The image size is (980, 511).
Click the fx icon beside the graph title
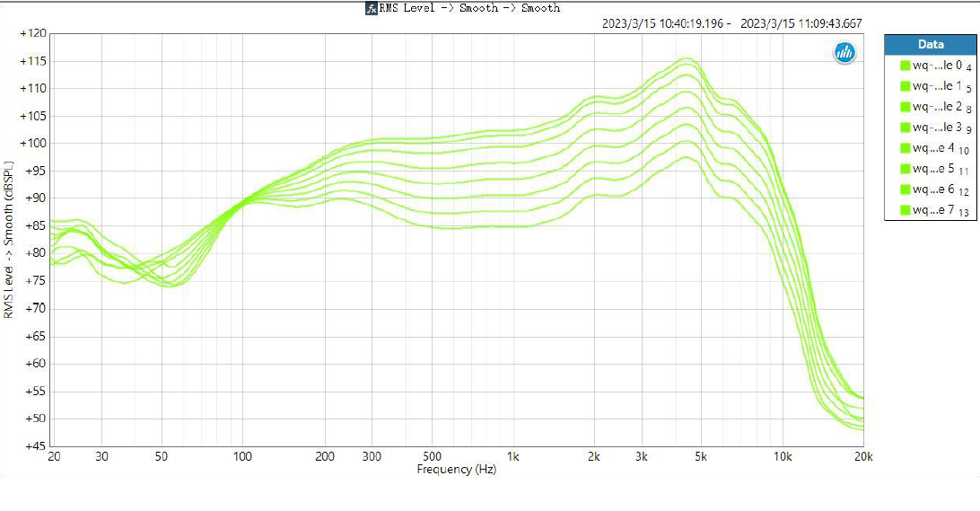[x=371, y=8]
